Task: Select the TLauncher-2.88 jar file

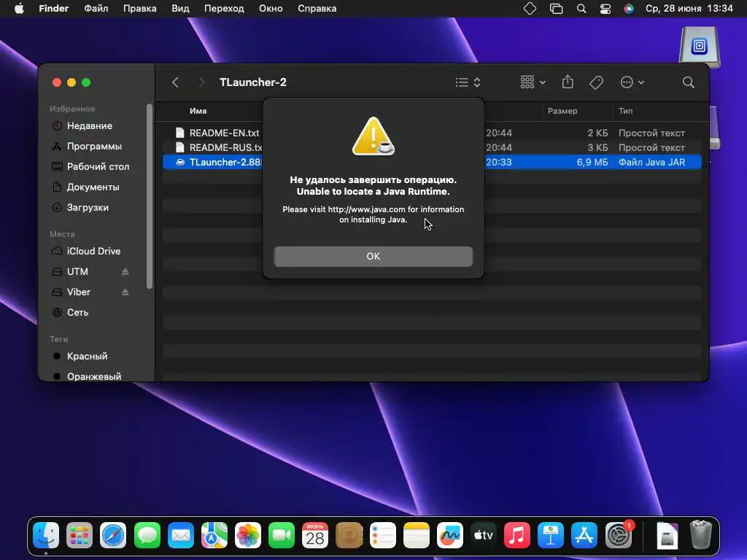Action: [432, 163]
